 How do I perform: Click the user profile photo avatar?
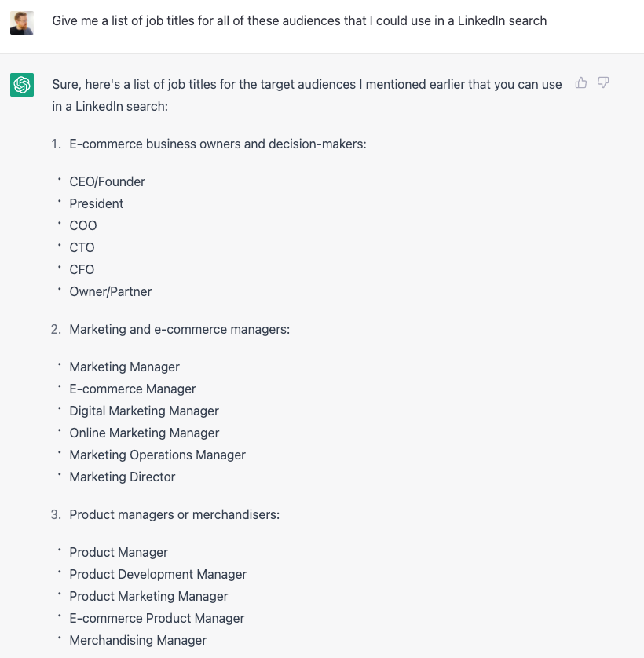coord(22,22)
